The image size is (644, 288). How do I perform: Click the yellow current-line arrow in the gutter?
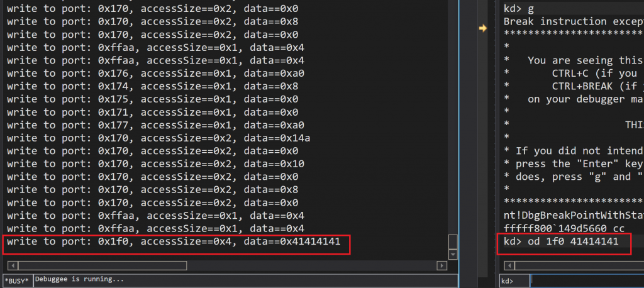coord(483,28)
